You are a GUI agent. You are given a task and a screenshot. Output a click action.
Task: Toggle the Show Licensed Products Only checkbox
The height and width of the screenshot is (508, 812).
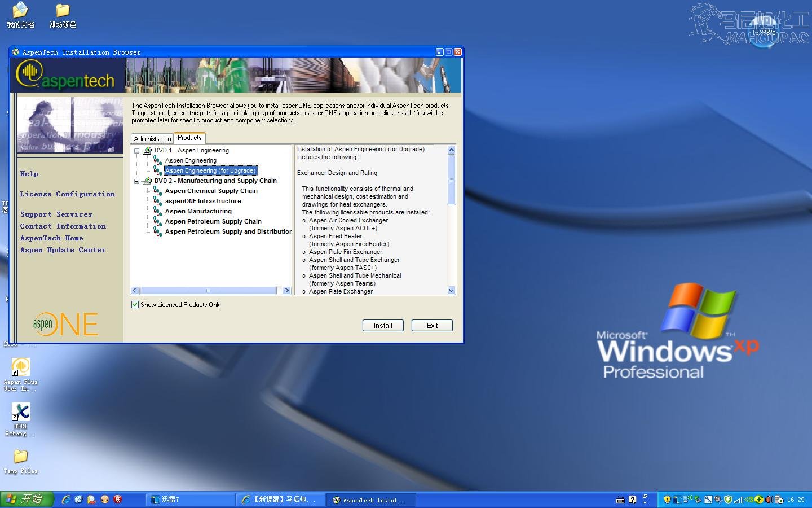pyautogui.click(x=135, y=305)
